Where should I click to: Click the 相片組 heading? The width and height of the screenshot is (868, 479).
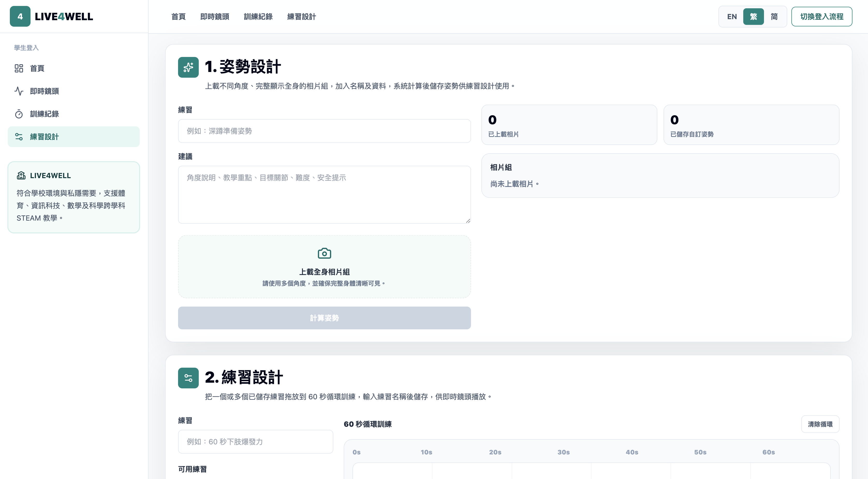click(501, 167)
